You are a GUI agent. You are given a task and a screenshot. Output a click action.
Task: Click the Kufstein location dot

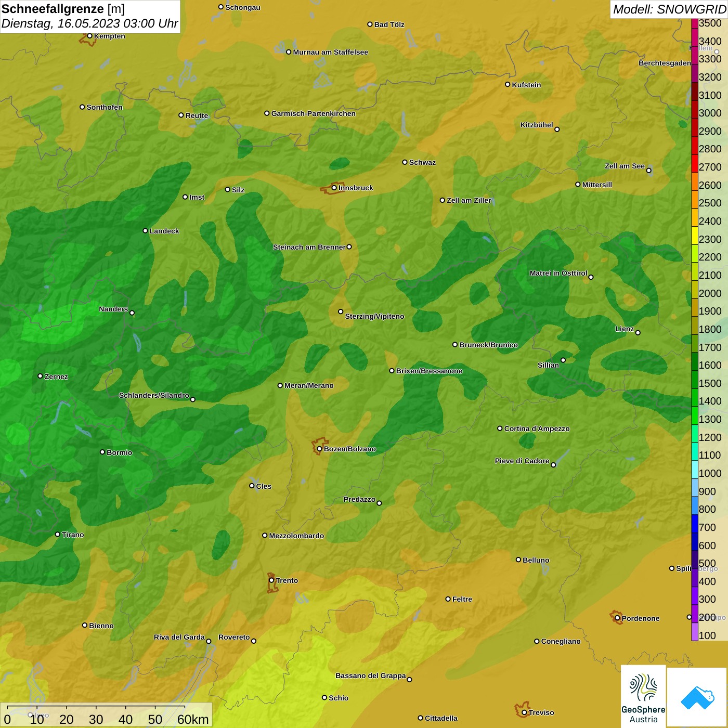click(508, 84)
